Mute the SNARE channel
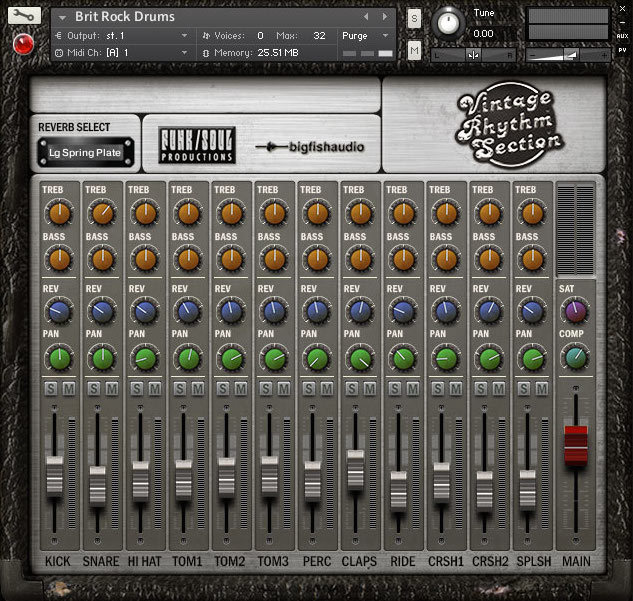This screenshot has width=633, height=601. 110,389
